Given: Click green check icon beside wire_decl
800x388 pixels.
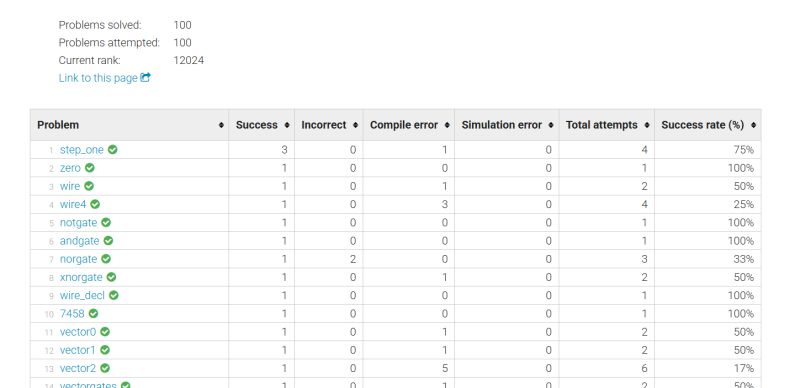Looking at the screenshot, I should [114, 295].
